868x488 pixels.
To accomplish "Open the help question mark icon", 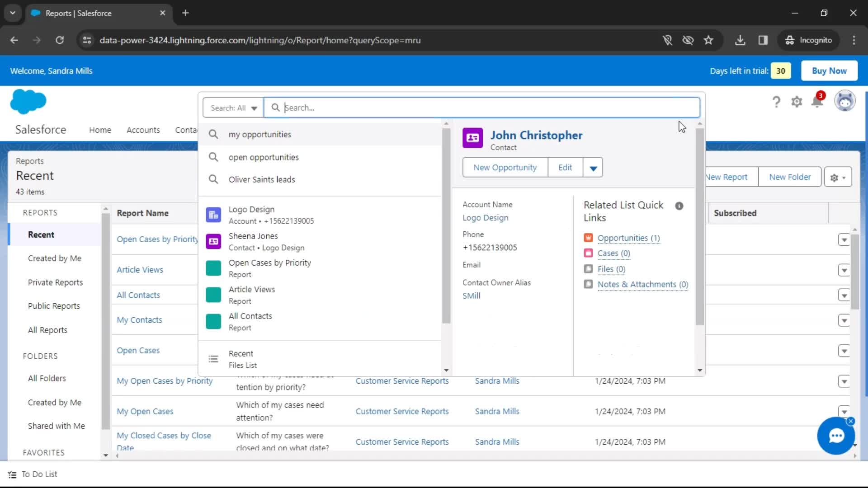I will click(x=776, y=102).
